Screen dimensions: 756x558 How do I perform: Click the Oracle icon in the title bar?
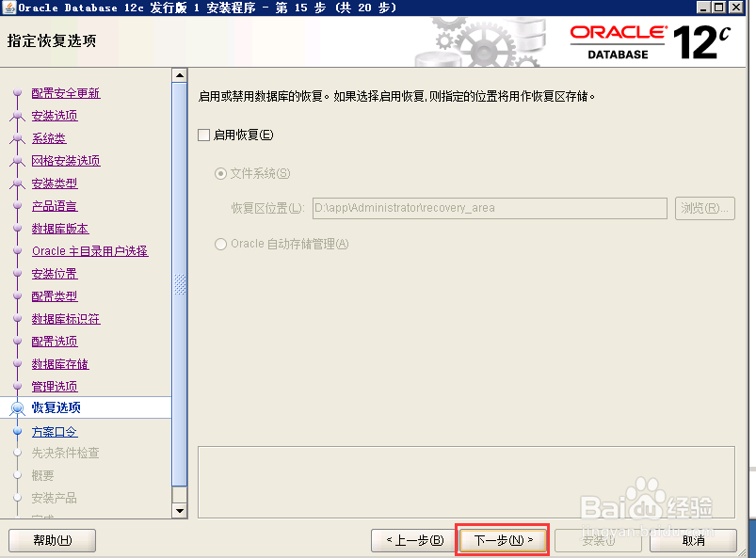point(10,8)
